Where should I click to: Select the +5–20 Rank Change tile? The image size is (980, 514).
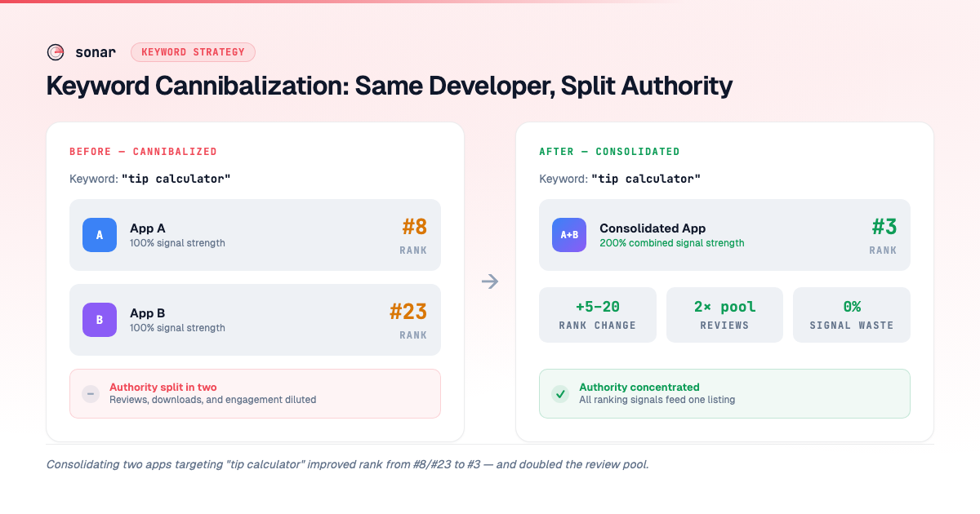[x=598, y=314]
